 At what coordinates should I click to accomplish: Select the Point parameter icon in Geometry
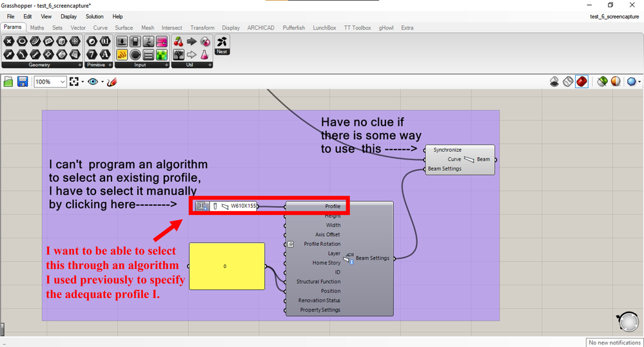click(9, 41)
